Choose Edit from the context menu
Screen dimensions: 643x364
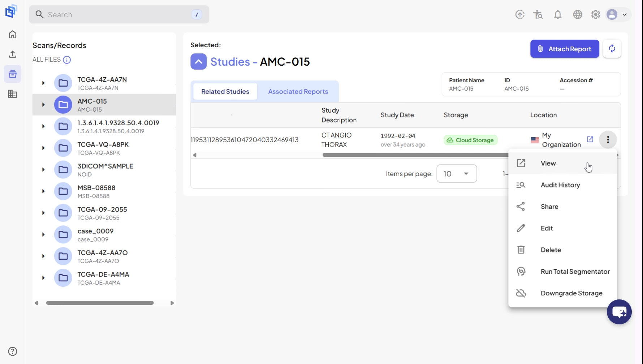pyautogui.click(x=562, y=228)
